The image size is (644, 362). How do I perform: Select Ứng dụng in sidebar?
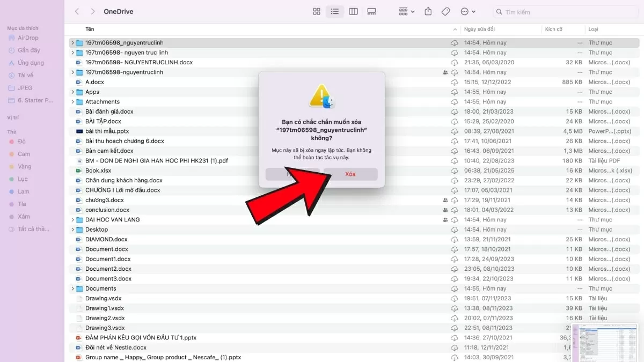tap(31, 63)
